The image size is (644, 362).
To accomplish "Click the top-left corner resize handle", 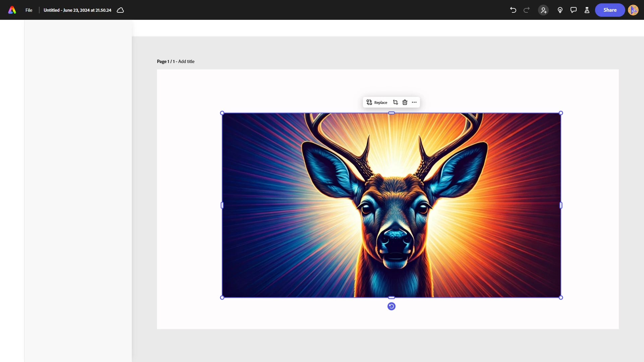I will point(222,113).
